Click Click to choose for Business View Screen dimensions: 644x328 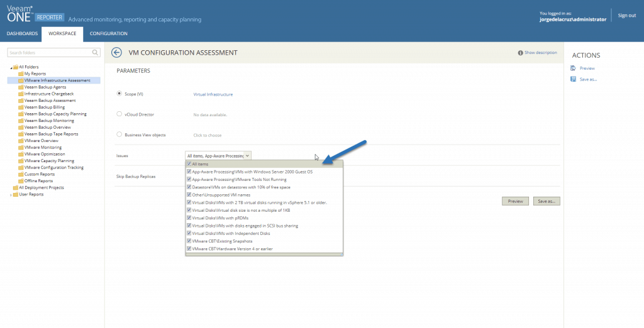click(208, 135)
